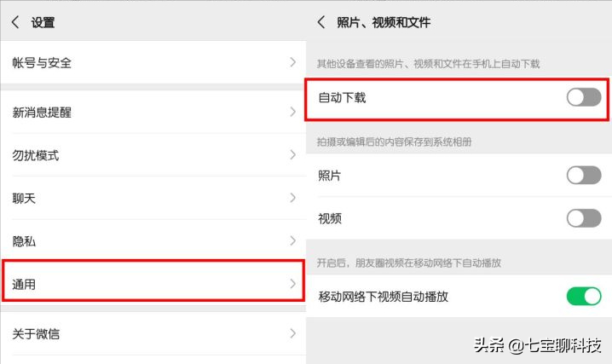Screen dimensions: 612x364
Task: Turn off 移动网络下视频自动播放 switch
Action: 584,297
